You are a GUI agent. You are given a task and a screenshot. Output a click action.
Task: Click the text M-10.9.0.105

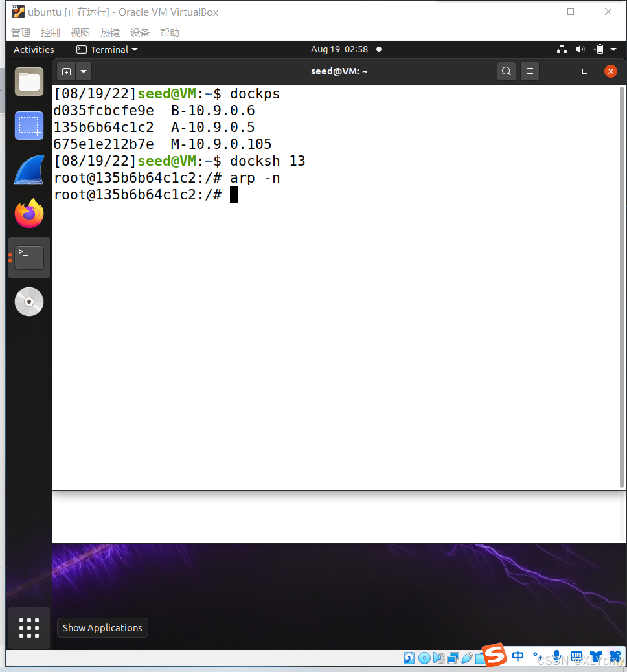222,144
